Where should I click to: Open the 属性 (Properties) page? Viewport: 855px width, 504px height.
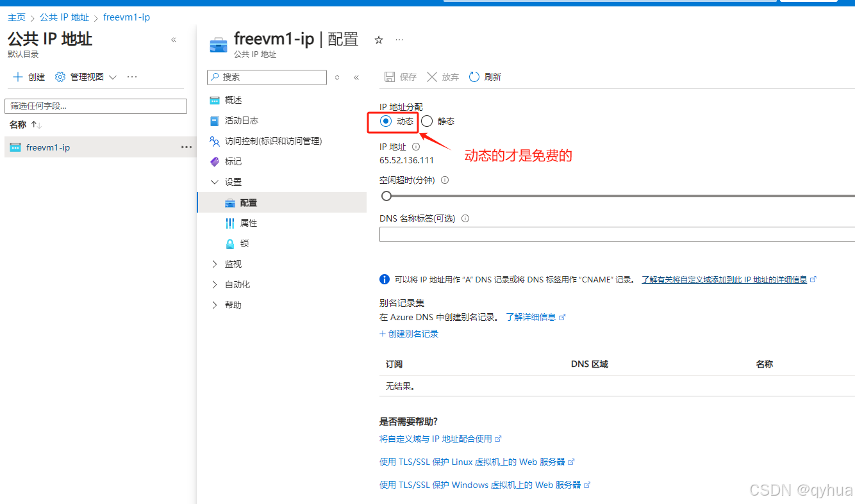230,223
